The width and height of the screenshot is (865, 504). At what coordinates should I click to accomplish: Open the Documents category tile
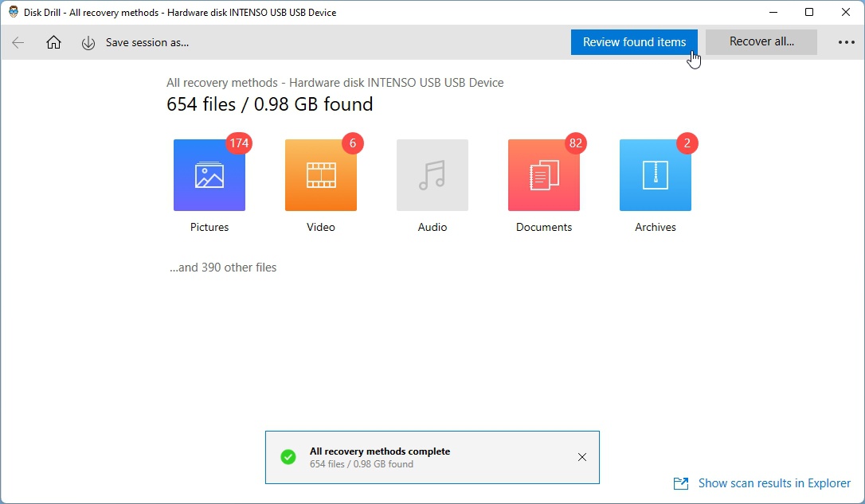[544, 175]
